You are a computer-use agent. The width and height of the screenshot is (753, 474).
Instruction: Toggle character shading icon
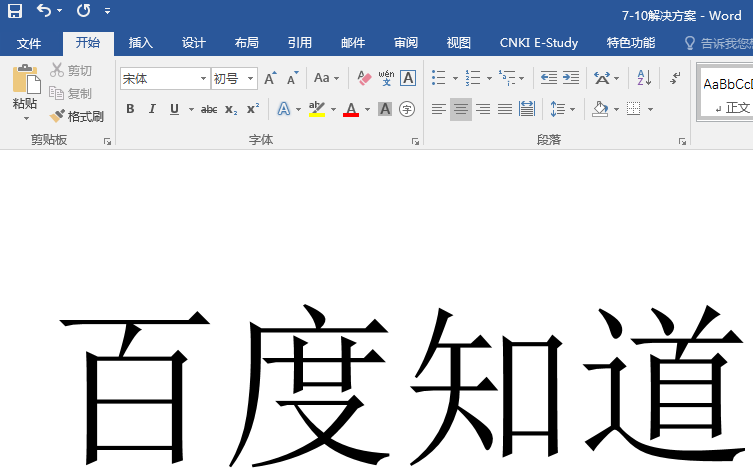click(385, 109)
